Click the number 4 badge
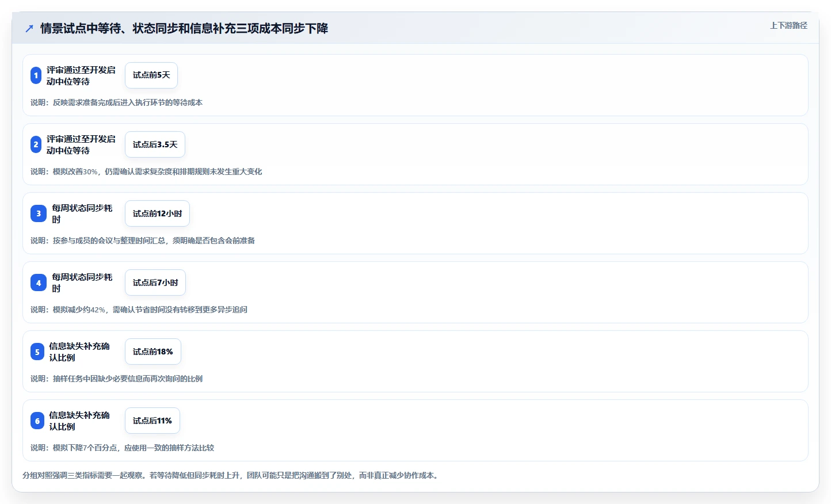The height and width of the screenshot is (504, 831). tap(39, 282)
